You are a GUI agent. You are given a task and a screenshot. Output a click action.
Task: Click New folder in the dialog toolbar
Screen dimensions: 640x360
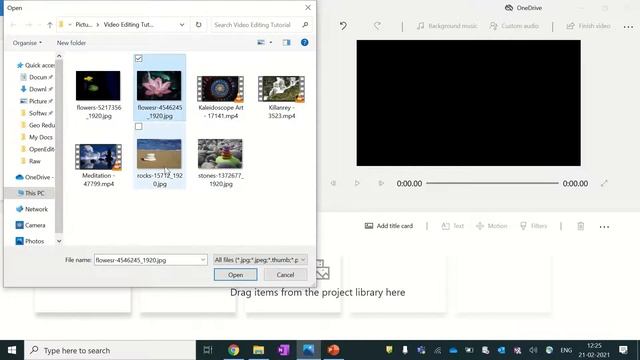71,43
